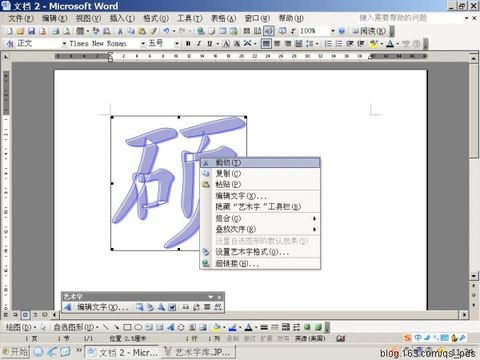Toggle Center alignment
Screen dimensions: 480x360
[x=277, y=44]
